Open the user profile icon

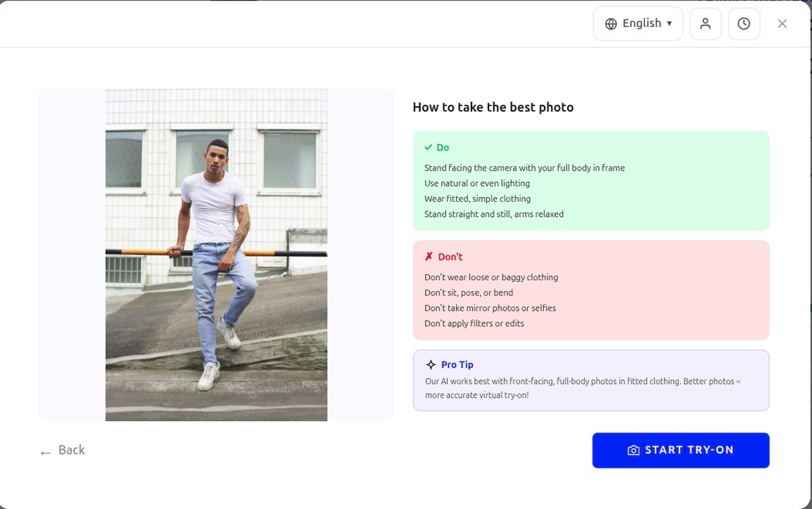coord(705,23)
